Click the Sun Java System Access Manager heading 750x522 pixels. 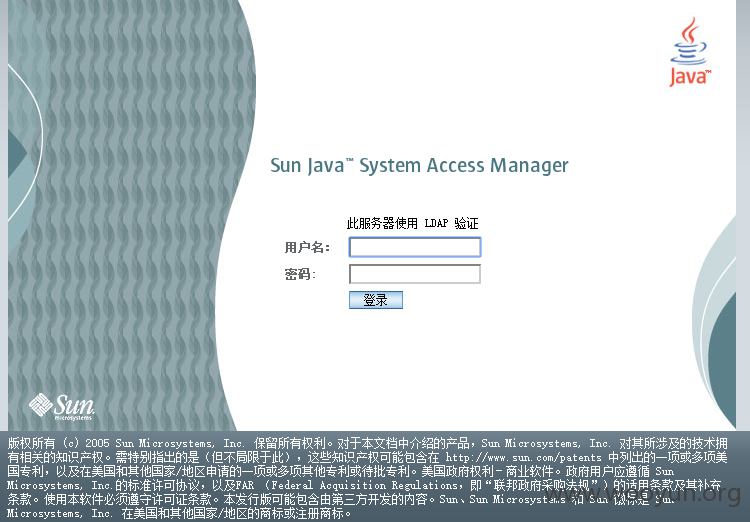419,166
